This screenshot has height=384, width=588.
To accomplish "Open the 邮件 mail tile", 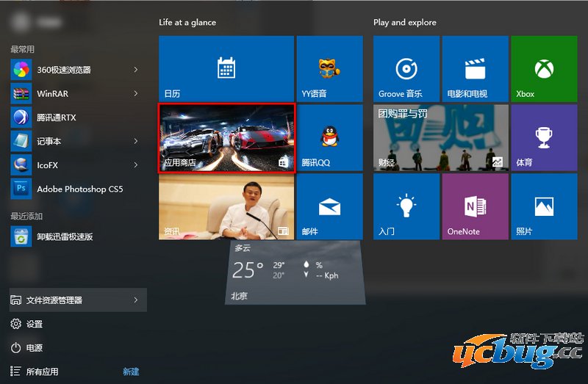I will [x=329, y=206].
